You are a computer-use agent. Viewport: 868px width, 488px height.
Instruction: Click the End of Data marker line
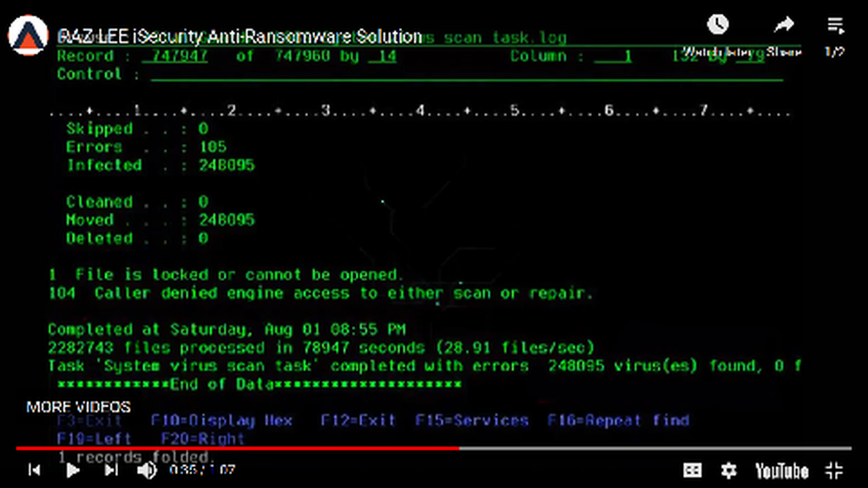pyautogui.click(x=259, y=384)
